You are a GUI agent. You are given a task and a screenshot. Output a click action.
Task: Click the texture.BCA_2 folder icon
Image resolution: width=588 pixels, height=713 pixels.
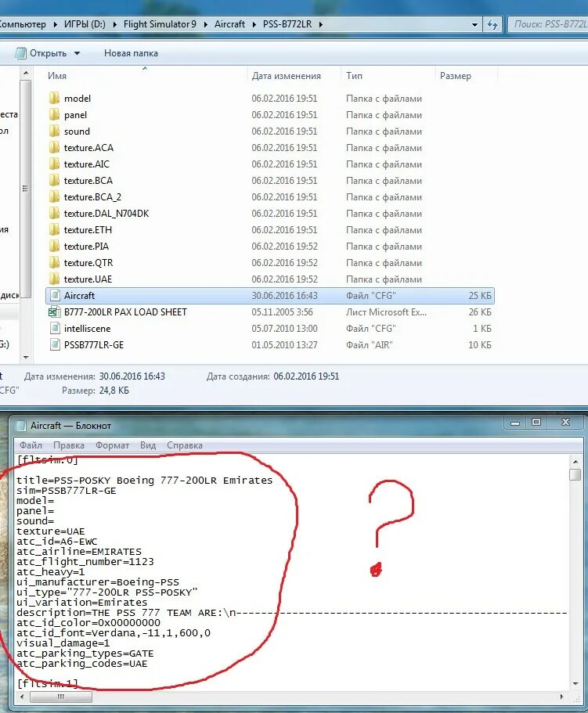[54, 196]
